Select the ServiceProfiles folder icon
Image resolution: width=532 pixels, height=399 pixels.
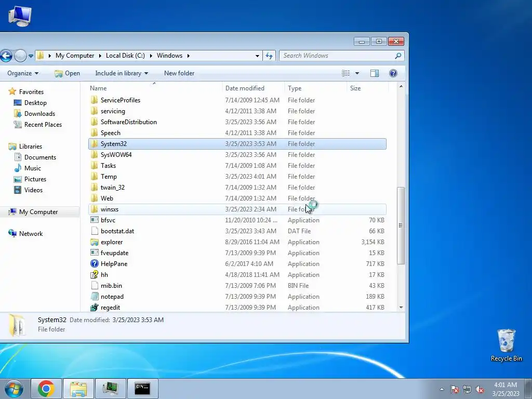coord(95,100)
